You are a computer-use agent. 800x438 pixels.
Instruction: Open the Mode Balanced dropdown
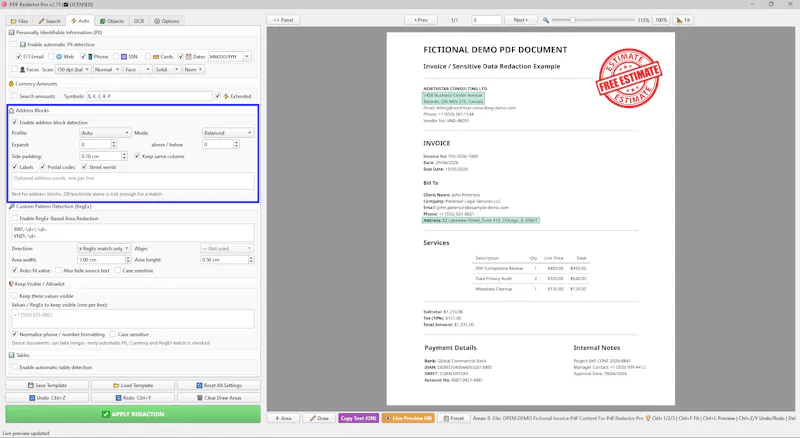[228, 133]
